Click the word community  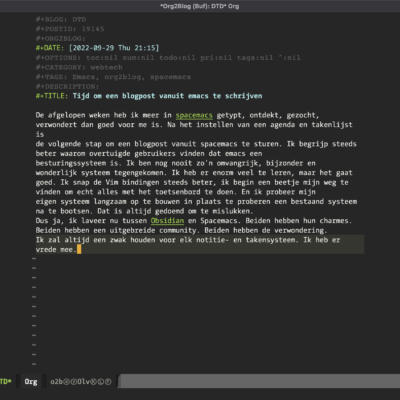click(x=178, y=230)
